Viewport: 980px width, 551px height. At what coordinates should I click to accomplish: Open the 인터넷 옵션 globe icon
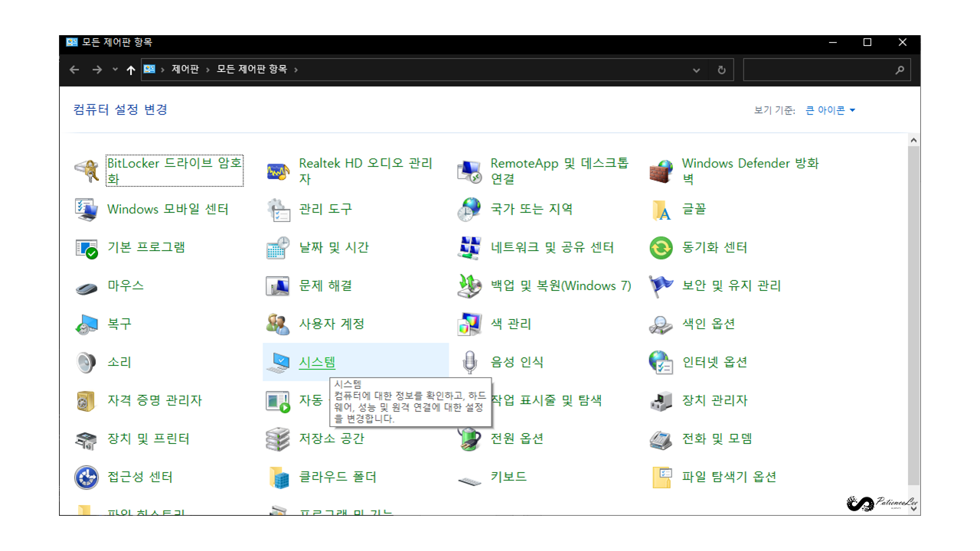(661, 363)
